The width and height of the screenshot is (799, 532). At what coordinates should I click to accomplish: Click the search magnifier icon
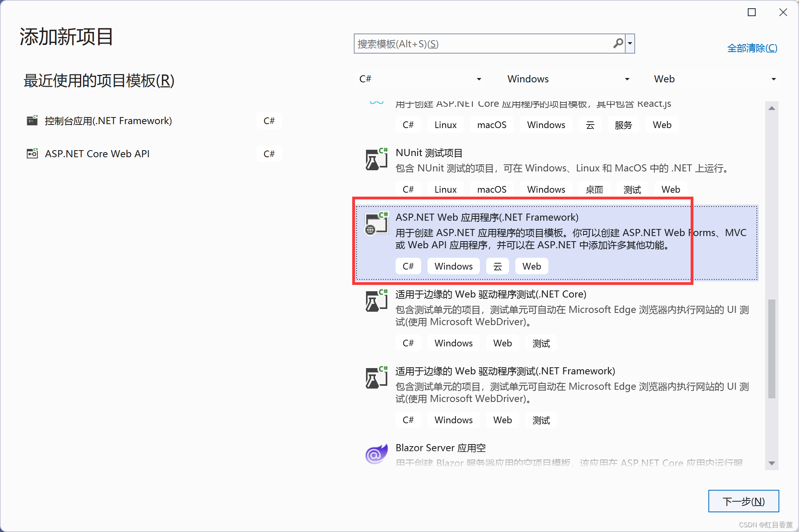[618, 43]
